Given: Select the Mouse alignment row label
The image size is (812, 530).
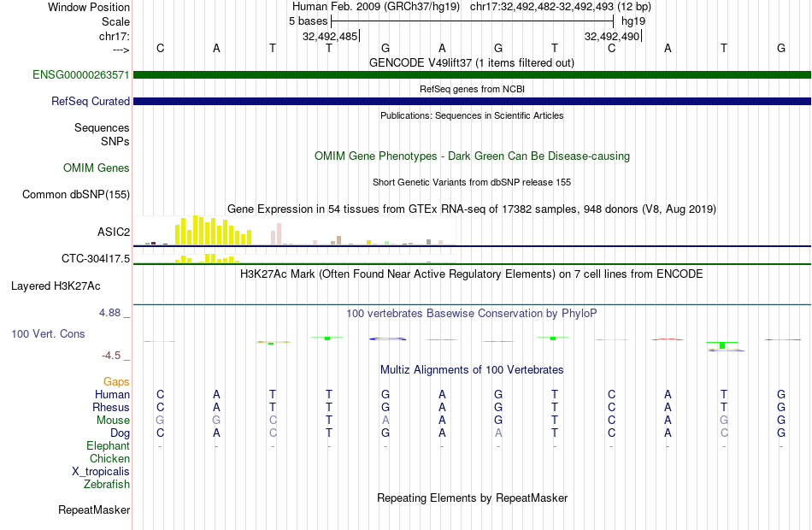Looking at the screenshot, I should coord(113,421).
